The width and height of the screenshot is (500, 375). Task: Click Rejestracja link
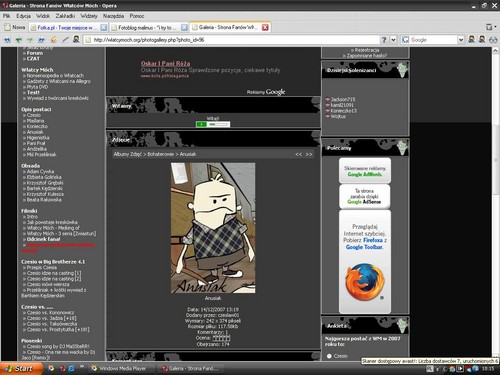pyautogui.click(x=367, y=50)
